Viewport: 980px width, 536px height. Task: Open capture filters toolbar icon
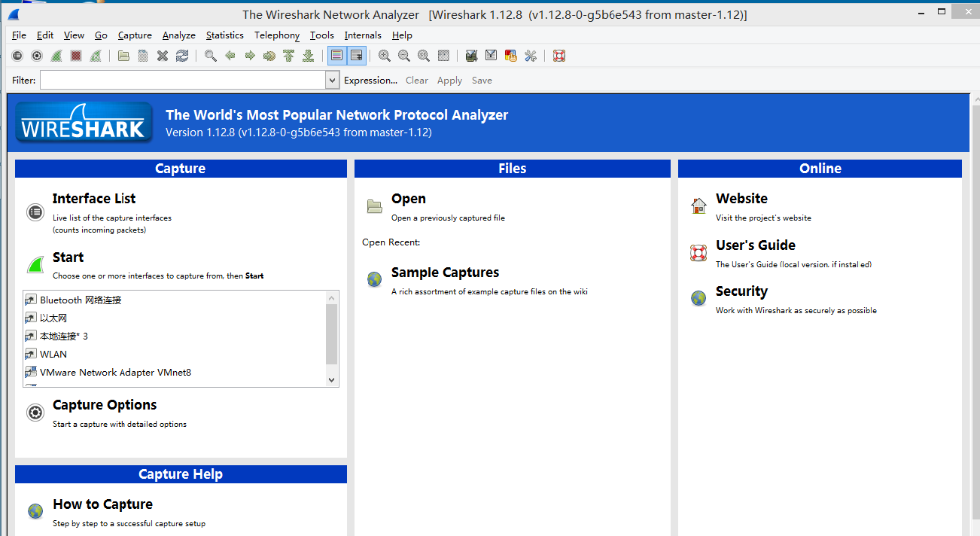coord(472,56)
